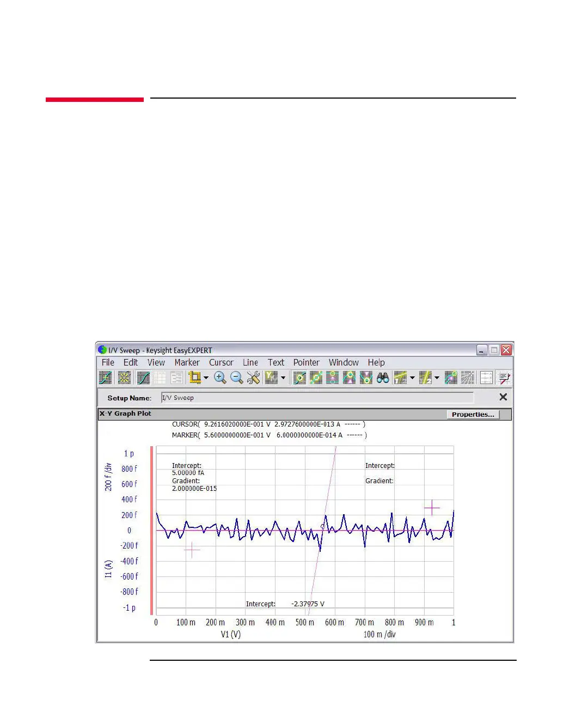
Task: Click the last text annotation toolbar icon
Action: pyautogui.click(x=505, y=378)
